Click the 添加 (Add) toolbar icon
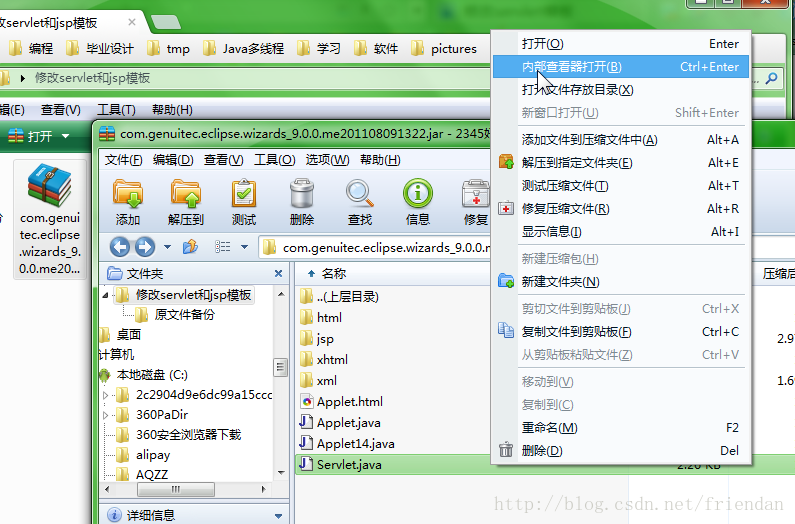Image resolution: width=795 pixels, height=524 pixels. click(128, 202)
